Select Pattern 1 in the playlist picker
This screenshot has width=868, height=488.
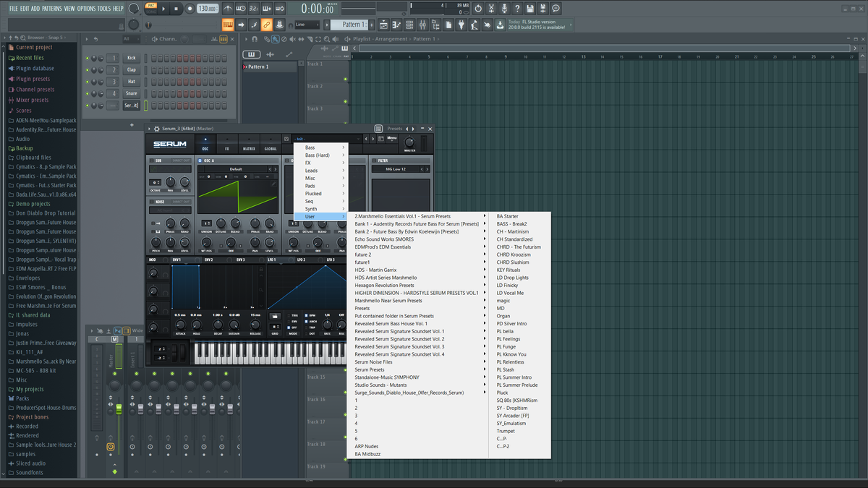(269, 67)
